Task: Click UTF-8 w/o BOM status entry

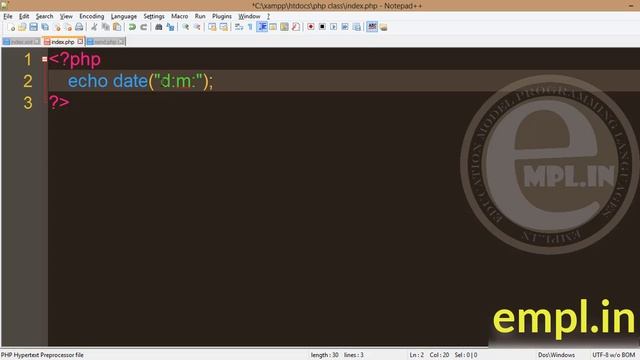Action: point(613,355)
